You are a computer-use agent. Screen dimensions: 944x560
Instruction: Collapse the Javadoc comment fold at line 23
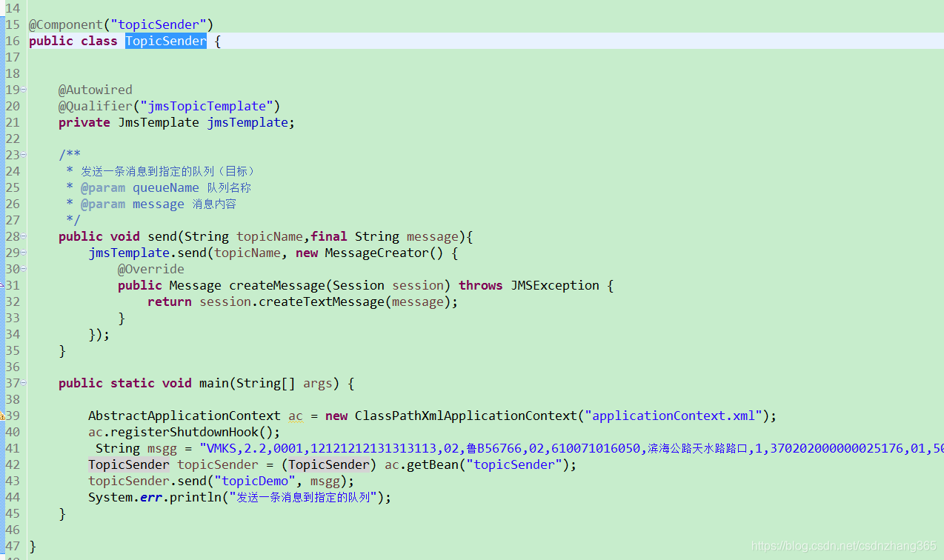pos(24,155)
